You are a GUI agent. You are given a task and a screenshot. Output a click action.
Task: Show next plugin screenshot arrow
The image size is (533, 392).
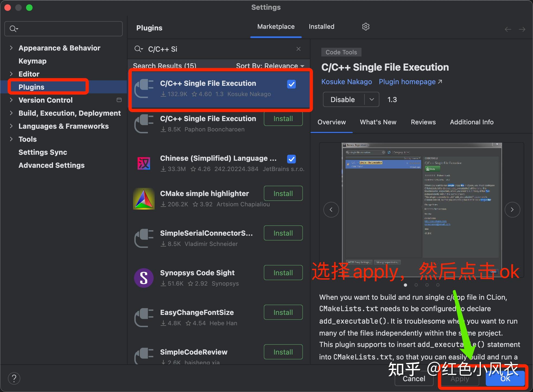click(512, 210)
